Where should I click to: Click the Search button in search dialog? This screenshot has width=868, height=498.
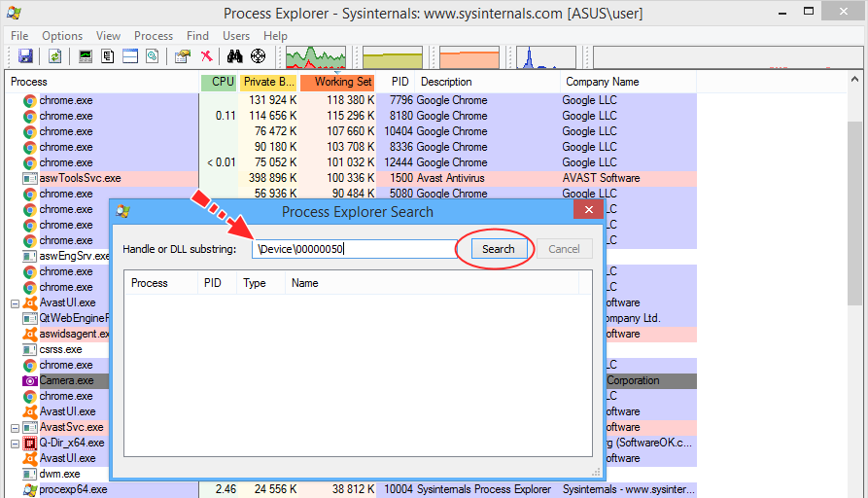(x=499, y=249)
